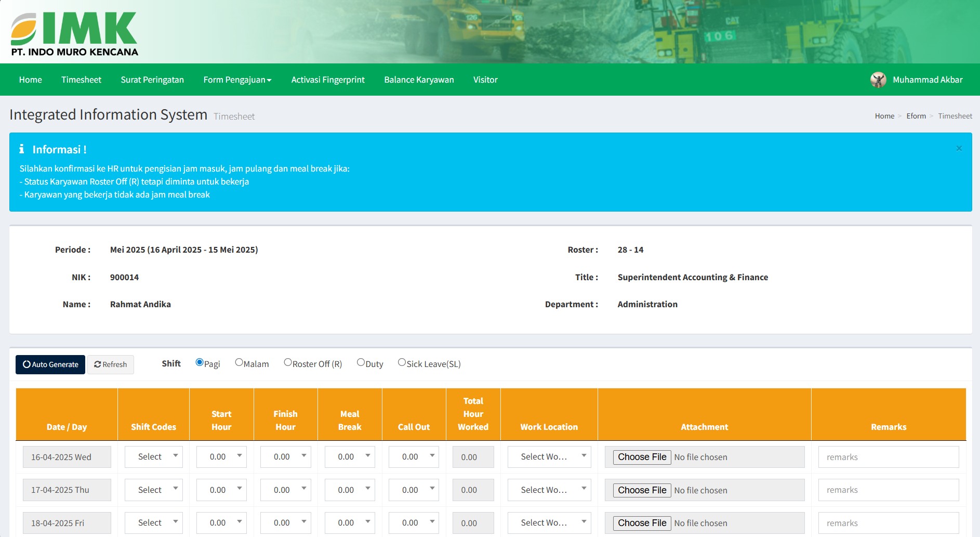Close the Informasi alert banner
The height and width of the screenshot is (537, 980).
[x=959, y=149]
